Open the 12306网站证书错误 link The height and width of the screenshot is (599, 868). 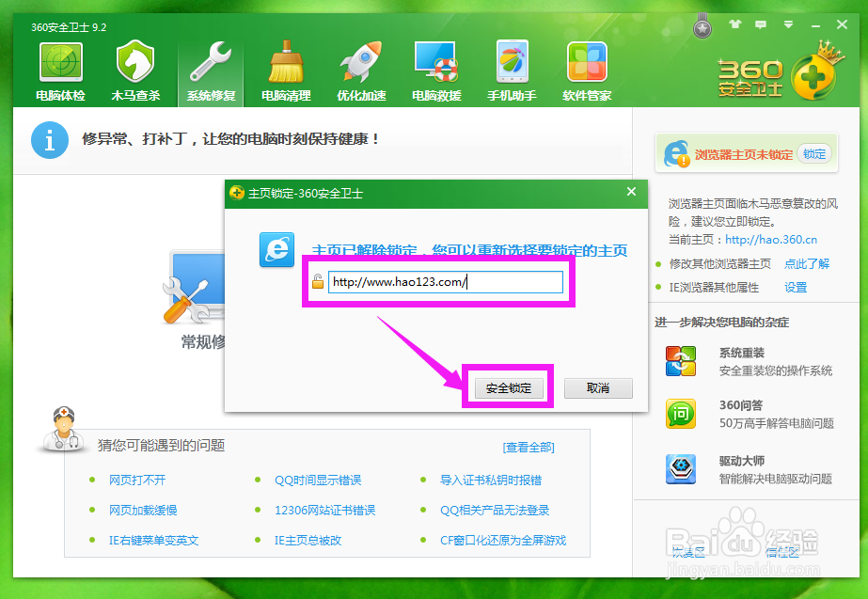tap(325, 510)
